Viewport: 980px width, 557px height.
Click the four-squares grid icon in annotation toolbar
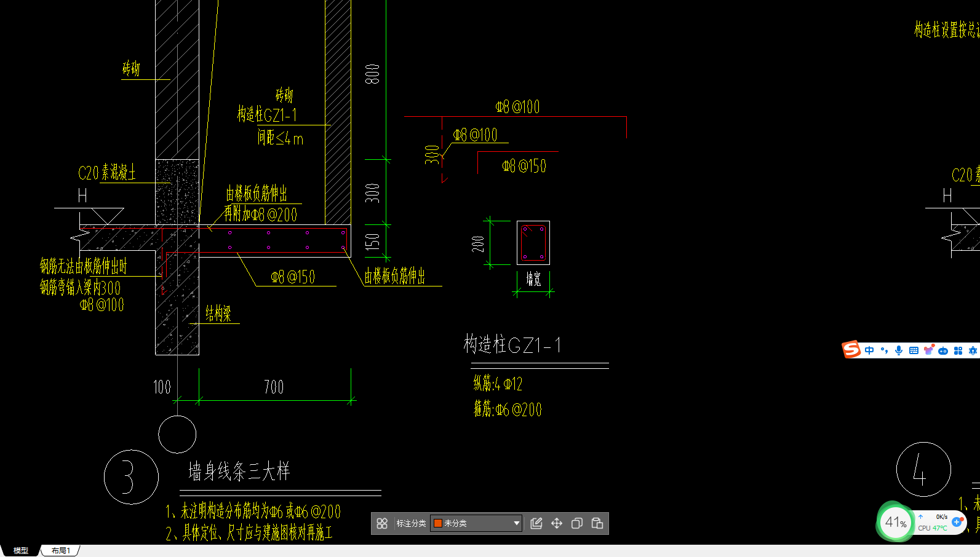[x=382, y=523]
